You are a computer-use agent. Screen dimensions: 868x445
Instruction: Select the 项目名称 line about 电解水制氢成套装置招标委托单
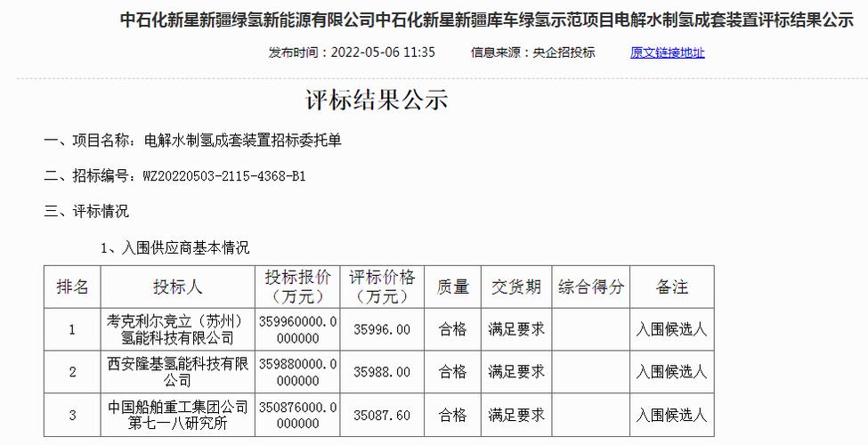pos(192,141)
